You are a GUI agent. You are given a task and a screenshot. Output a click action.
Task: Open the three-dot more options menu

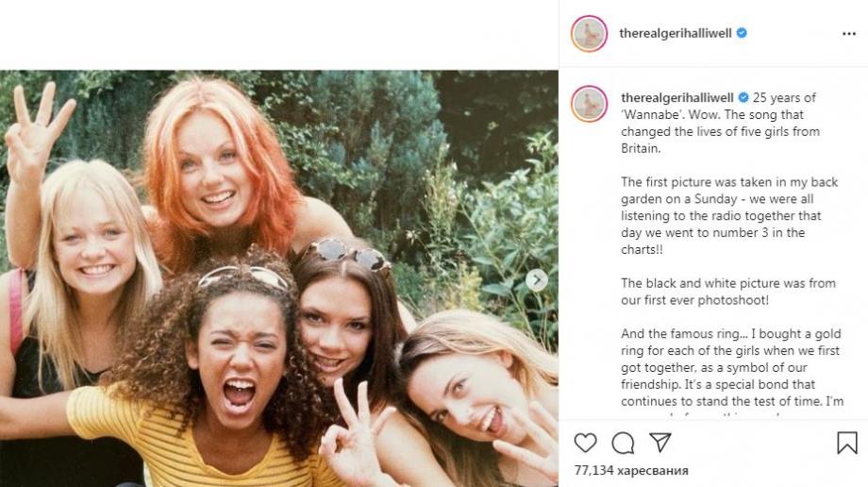pyautogui.click(x=848, y=33)
